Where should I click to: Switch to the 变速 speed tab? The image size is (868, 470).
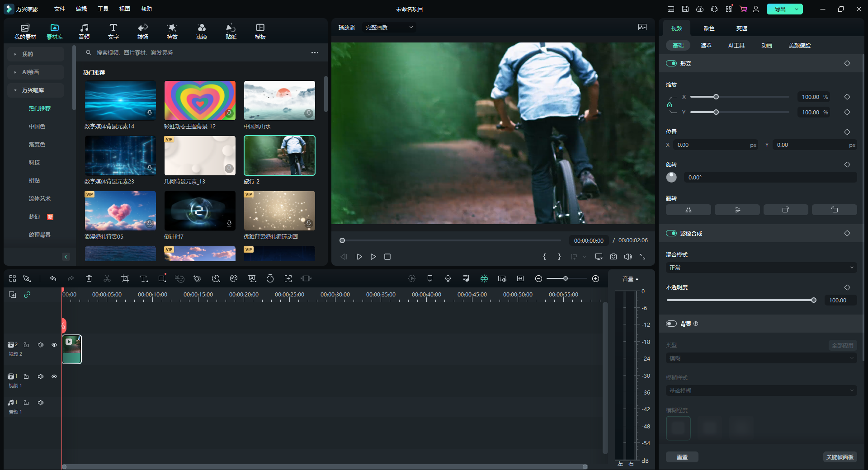(x=742, y=28)
